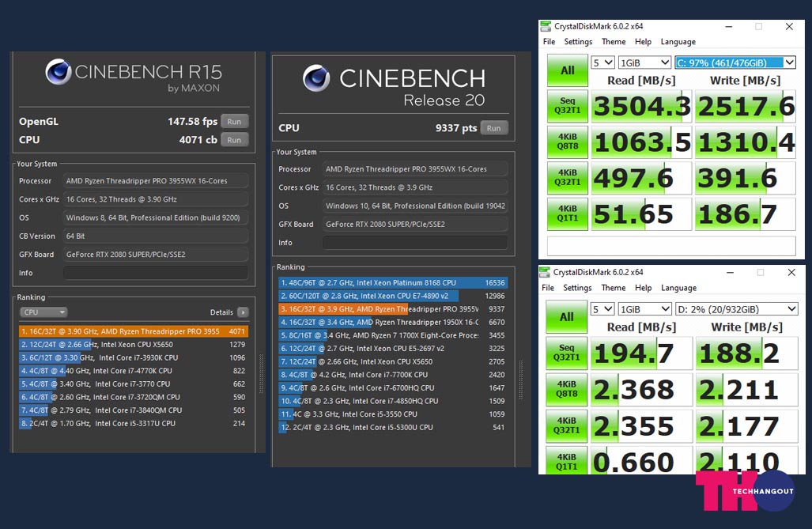Click All button in D: drive CrystalDiskMark
Image resolution: width=812 pixels, height=529 pixels.
pyautogui.click(x=567, y=316)
